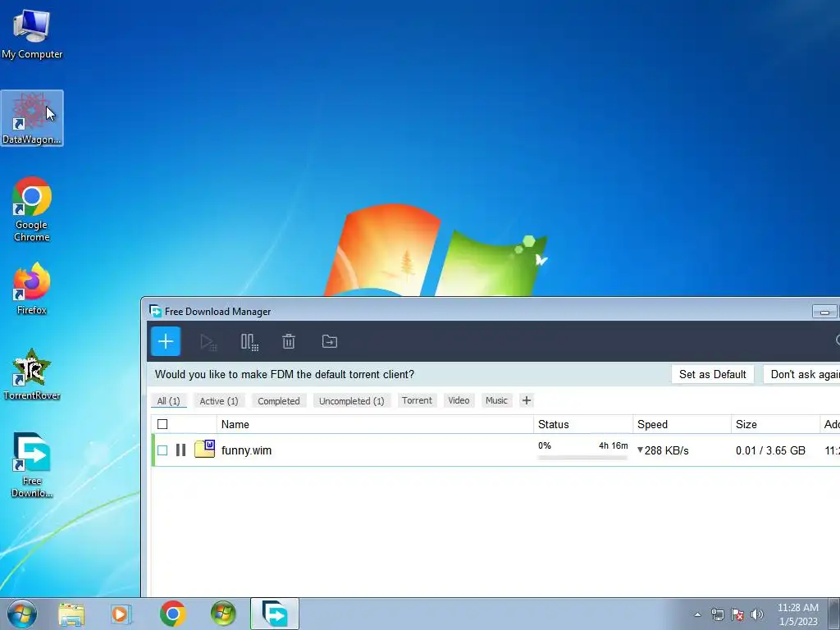Open My Computer desktop icon

[32, 34]
